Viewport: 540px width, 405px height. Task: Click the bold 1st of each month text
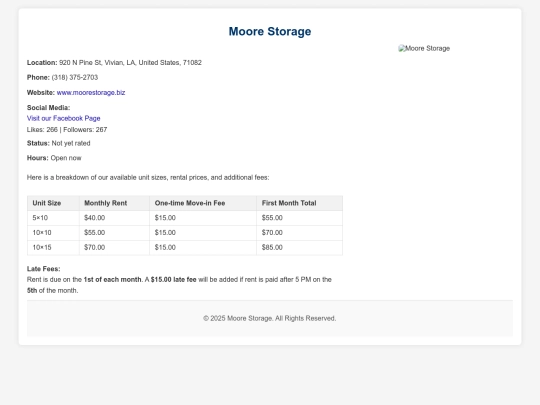click(x=113, y=280)
